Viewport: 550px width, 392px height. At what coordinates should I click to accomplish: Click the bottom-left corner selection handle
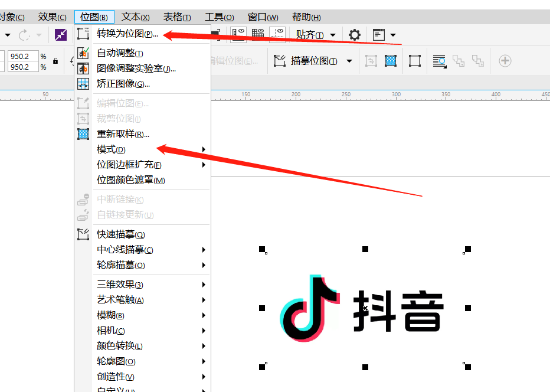[262, 367]
